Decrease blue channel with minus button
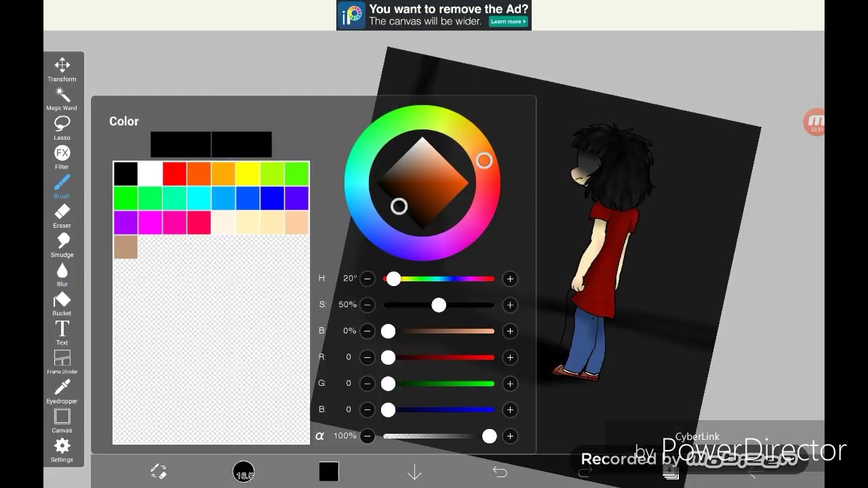 pyautogui.click(x=368, y=409)
